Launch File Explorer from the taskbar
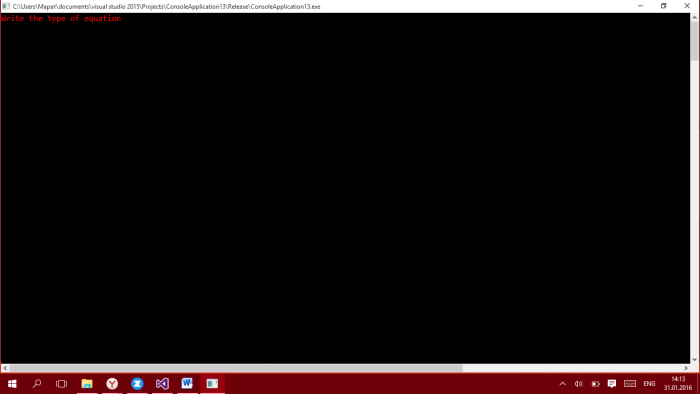This screenshot has height=394, width=700. point(87,384)
